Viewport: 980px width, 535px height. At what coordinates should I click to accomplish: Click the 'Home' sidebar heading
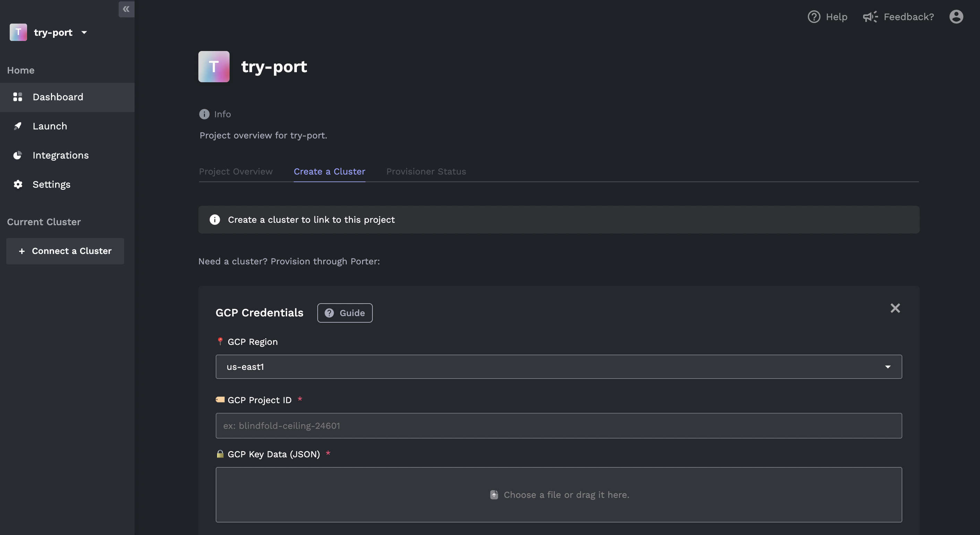[20, 70]
